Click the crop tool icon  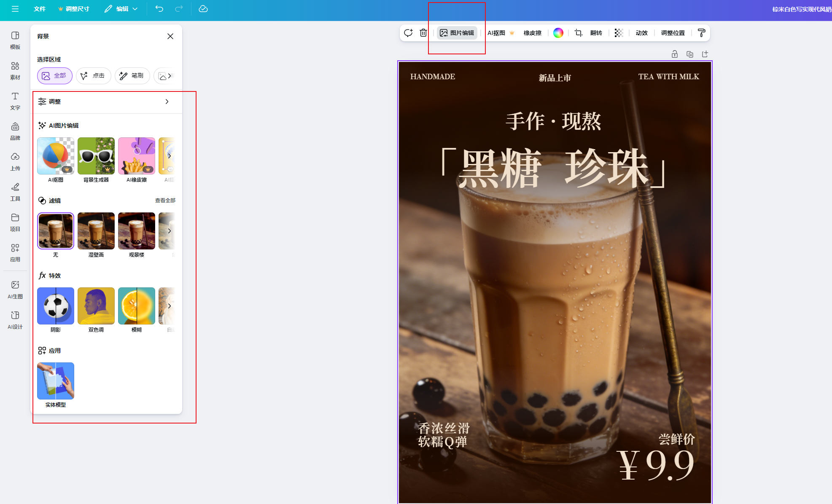pyautogui.click(x=579, y=33)
